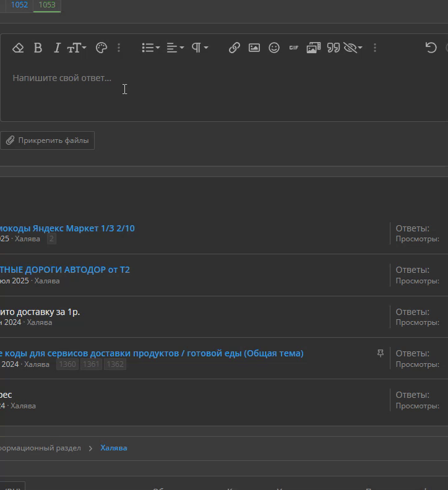This screenshot has width=448, height=490.
Task: Click Халява under доставку за 1р. thread
Action: 40,322
